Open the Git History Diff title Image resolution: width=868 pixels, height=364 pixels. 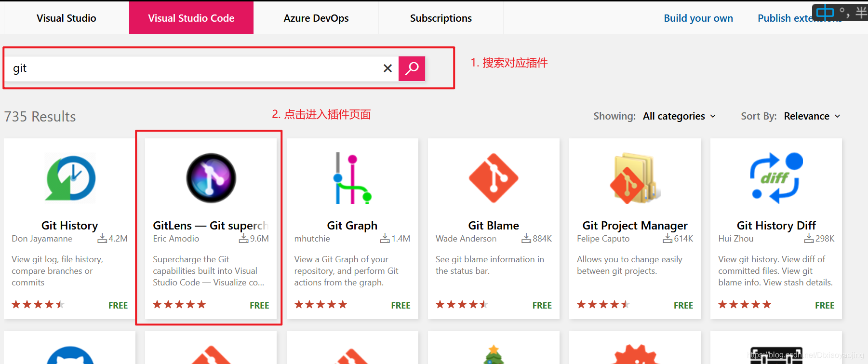776,225
